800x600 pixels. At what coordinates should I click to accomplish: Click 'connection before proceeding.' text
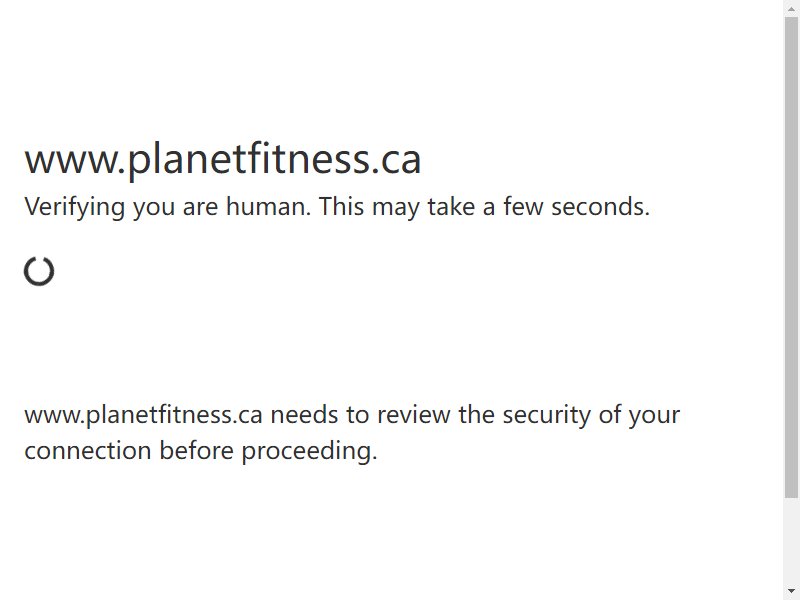tap(201, 451)
